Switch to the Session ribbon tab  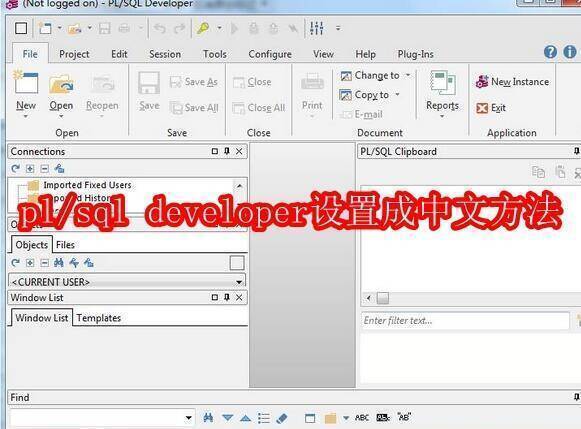(165, 54)
